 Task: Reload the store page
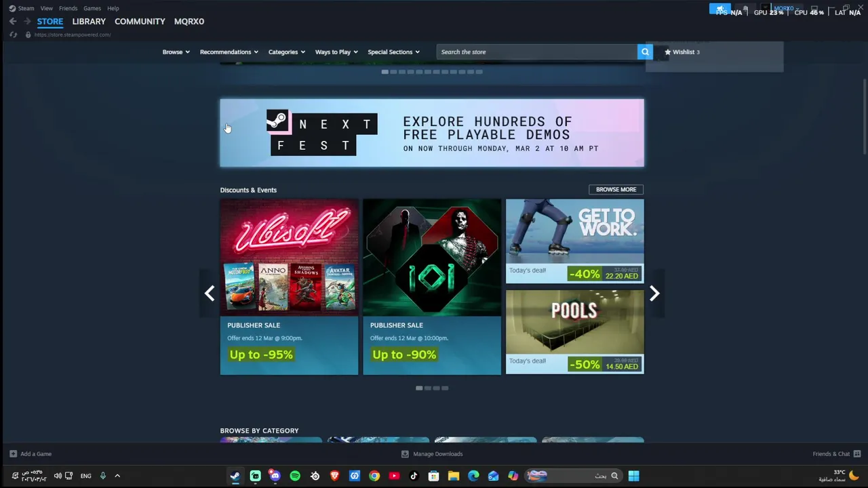(x=13, y=35)
